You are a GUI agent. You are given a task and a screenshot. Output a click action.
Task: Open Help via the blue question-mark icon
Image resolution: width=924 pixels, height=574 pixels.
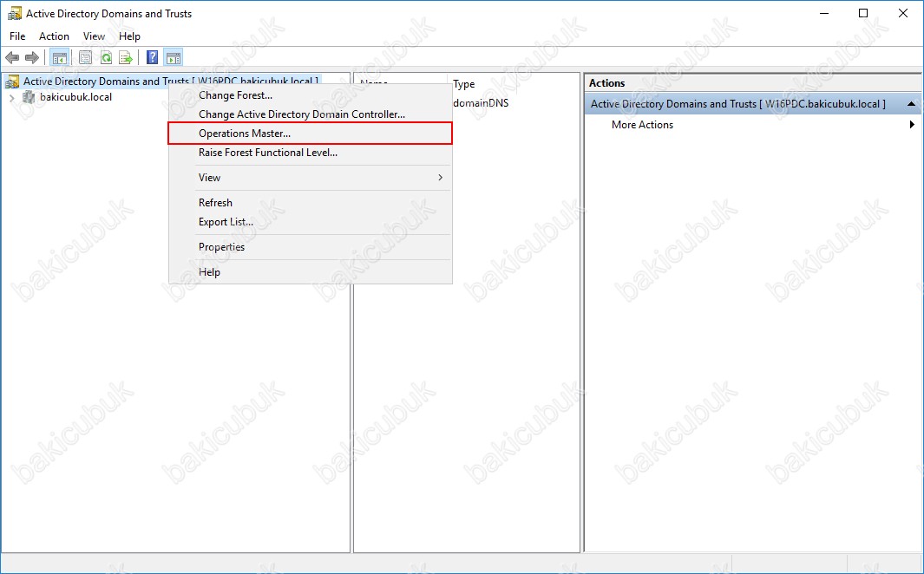pyautogui.click(x=152, y=57)
